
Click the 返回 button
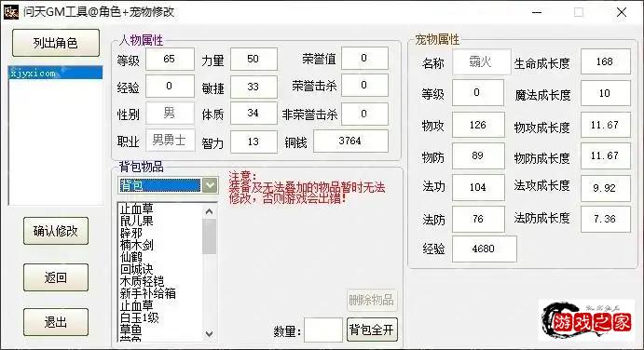56,277
